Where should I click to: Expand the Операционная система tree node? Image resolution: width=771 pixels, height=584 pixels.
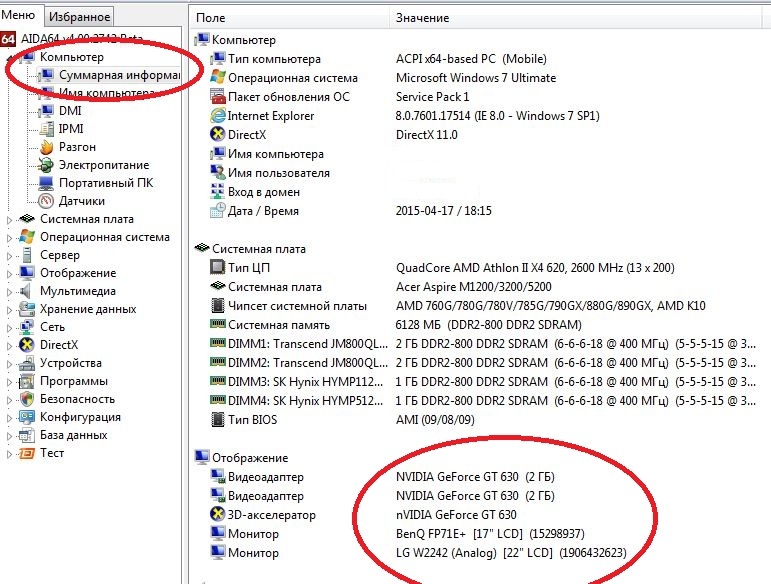(x=9, y=238)
